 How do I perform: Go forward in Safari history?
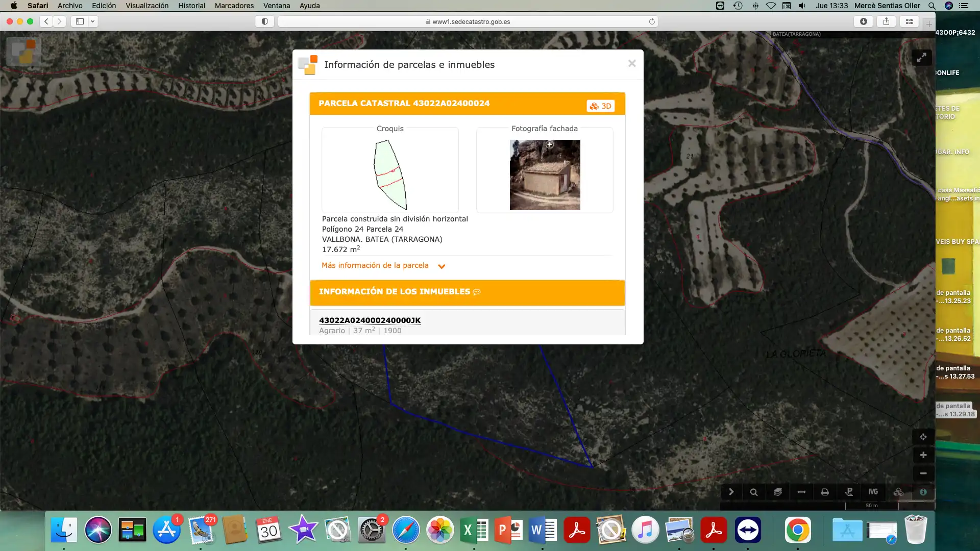pos(60,21)
